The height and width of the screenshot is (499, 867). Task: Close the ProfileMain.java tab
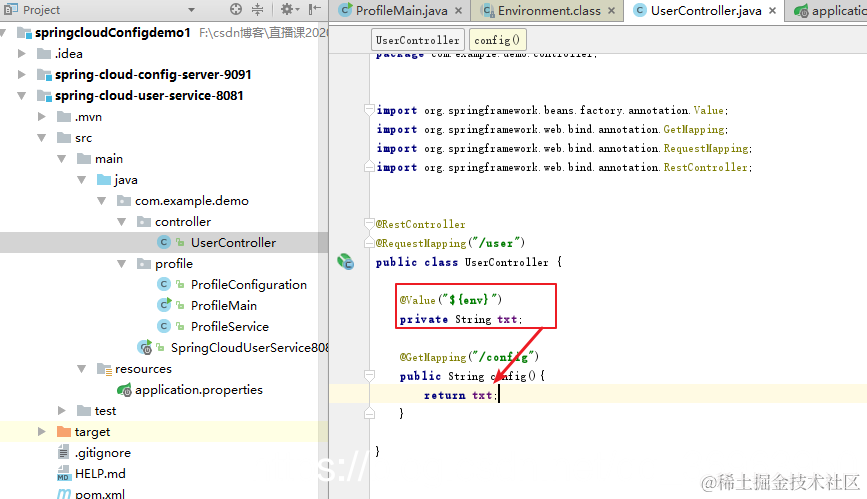point(458,11)
